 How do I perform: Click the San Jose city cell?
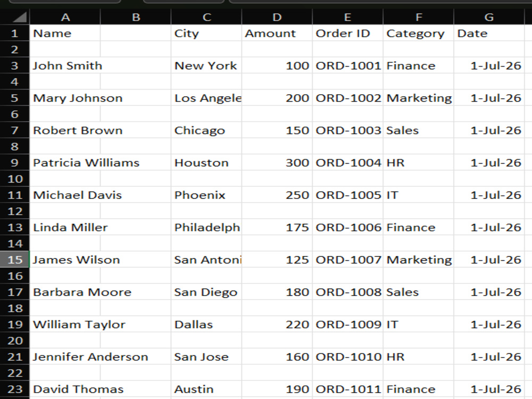tap(206, 356)
